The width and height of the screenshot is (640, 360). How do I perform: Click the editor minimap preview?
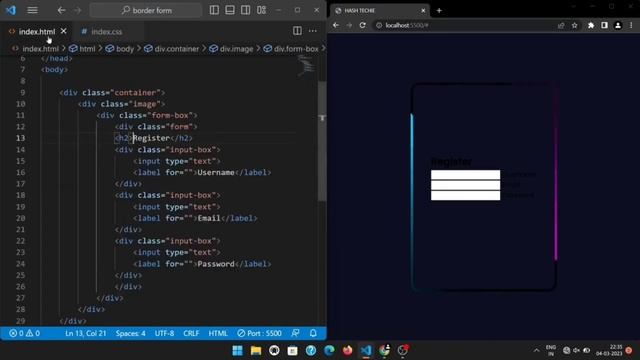click(305, 65)
